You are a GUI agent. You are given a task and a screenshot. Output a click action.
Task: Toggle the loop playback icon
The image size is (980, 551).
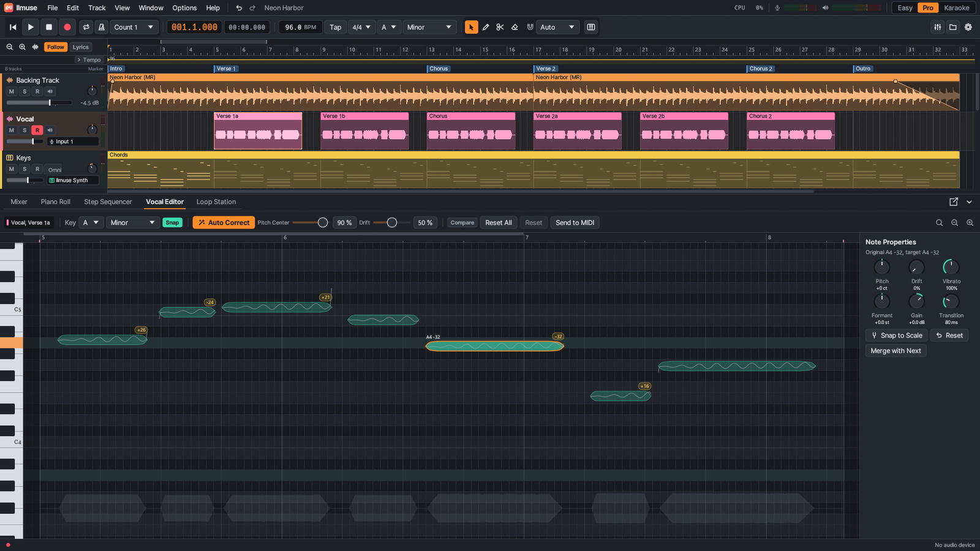pyautogui.click(x=86, y=27)
